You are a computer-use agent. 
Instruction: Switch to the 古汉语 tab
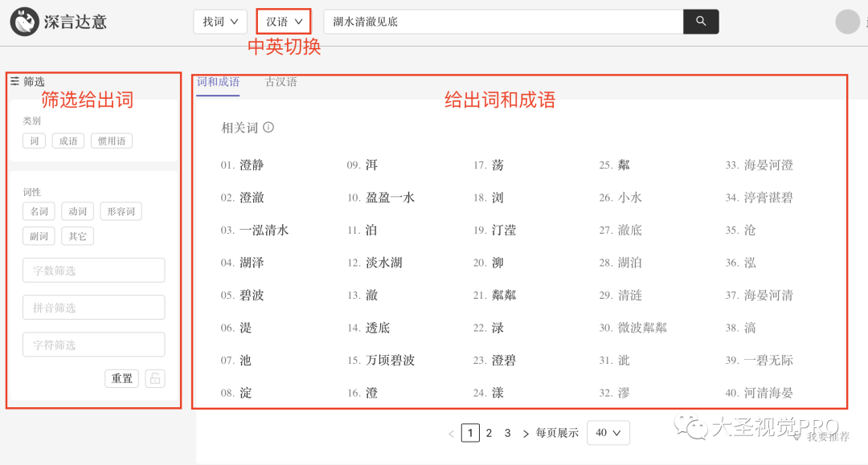point(281,82)
